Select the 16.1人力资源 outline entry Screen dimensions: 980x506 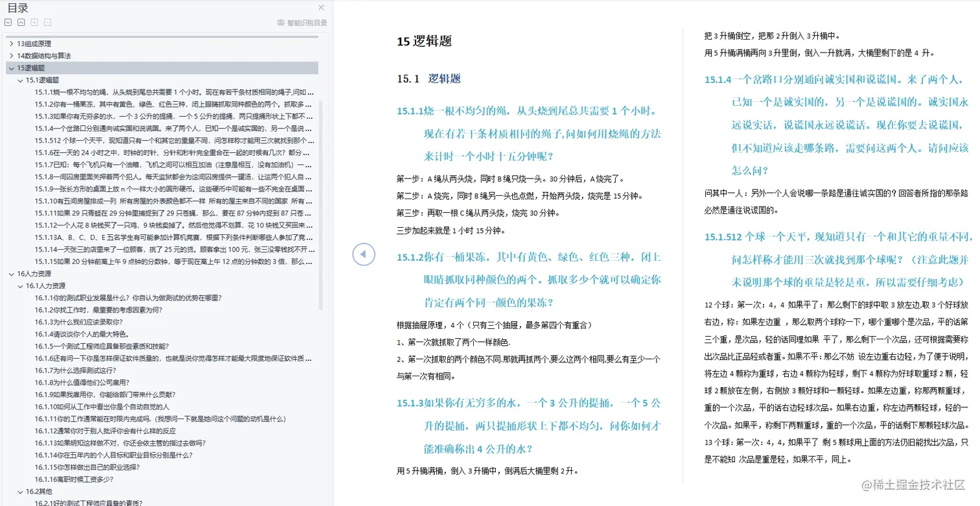tap(45, 286)
